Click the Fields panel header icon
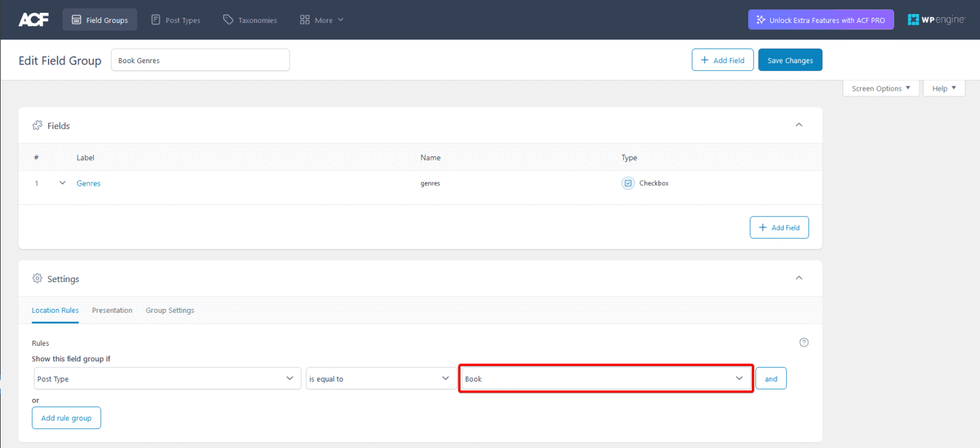Viewport: 980px width, 448px height. coord(38,125)
